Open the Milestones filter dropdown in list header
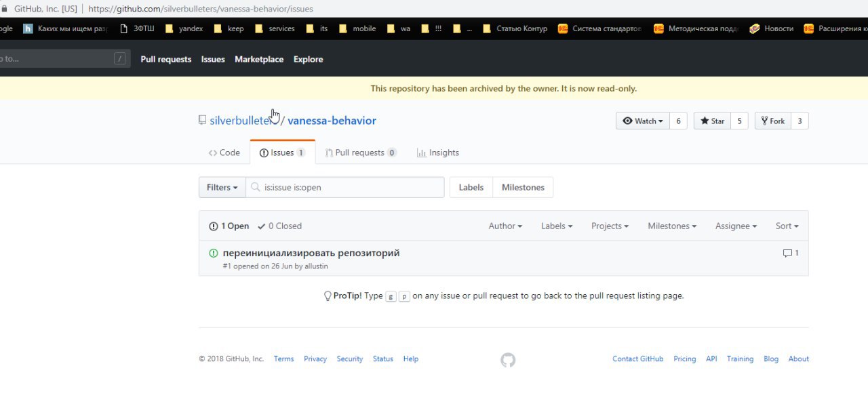Viewport: 868px width, 408px height. 672,226
